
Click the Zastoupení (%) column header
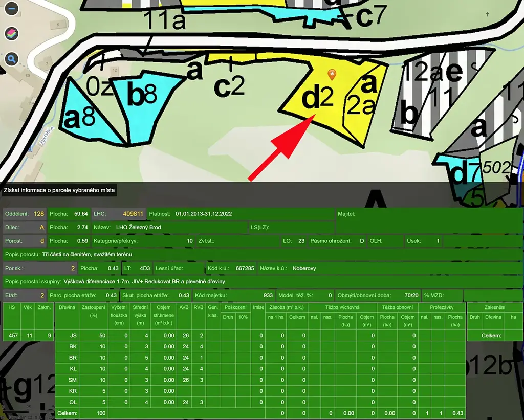pos(93,312)
